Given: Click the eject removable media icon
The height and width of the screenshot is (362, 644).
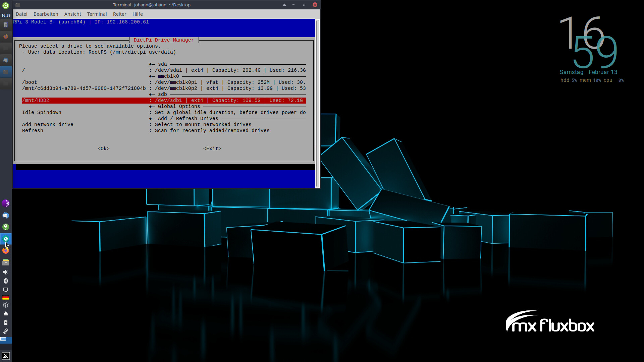Looking at the screenshot, I should (6, 314).
